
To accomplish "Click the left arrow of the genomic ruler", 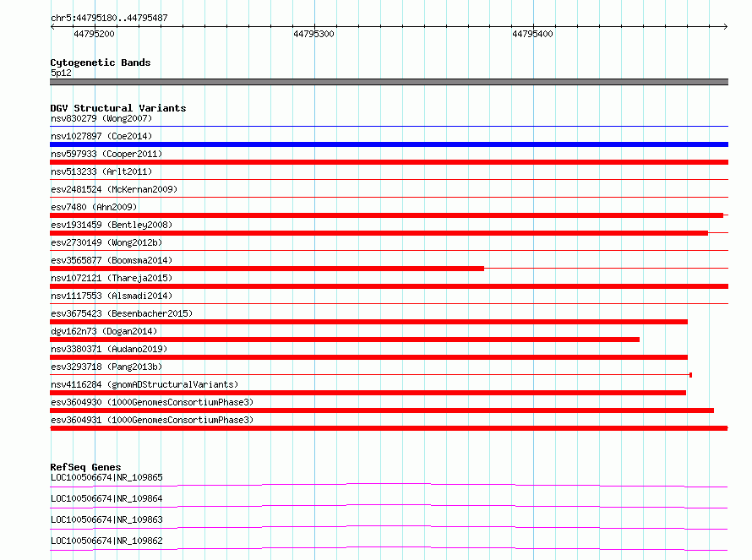I will pos(52,26).
